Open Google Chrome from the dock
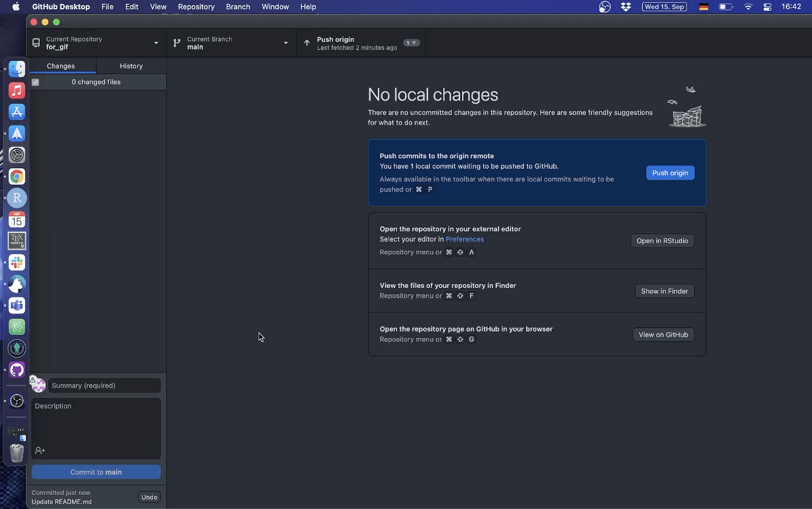The height and width of the screenshot is (509, 812). click(x=17, y=177)
